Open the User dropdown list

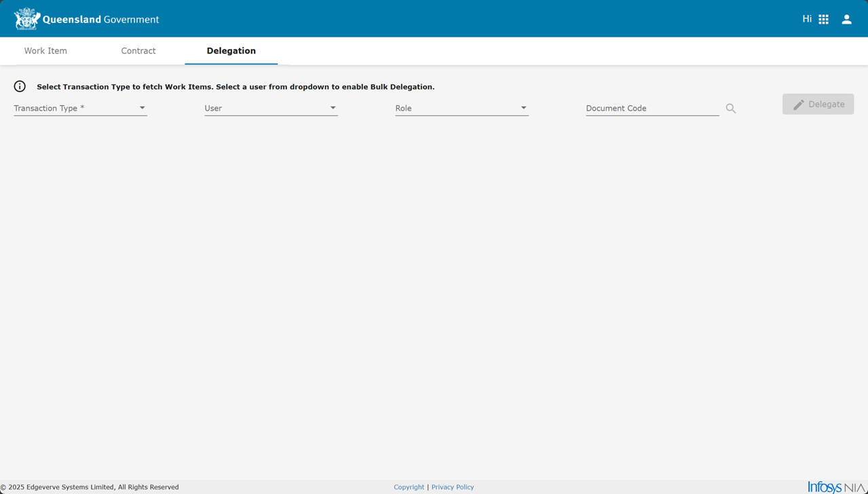[x=271, y=108]
